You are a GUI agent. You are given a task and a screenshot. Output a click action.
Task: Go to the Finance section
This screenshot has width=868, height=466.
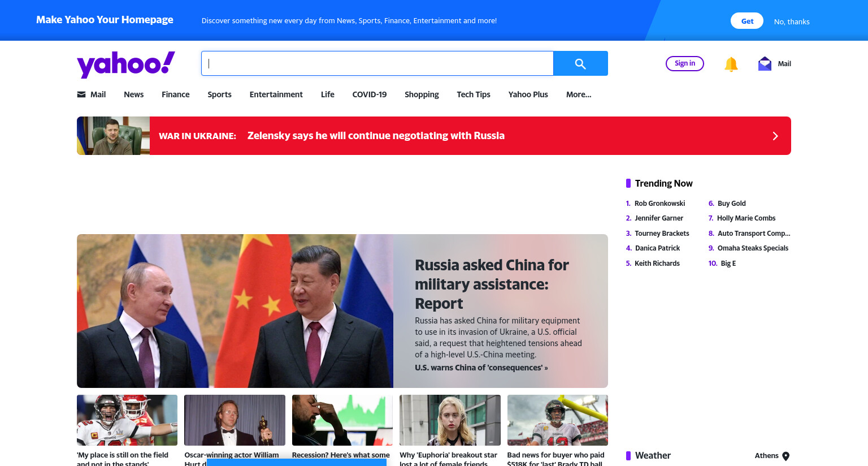[x=176, y=94]
